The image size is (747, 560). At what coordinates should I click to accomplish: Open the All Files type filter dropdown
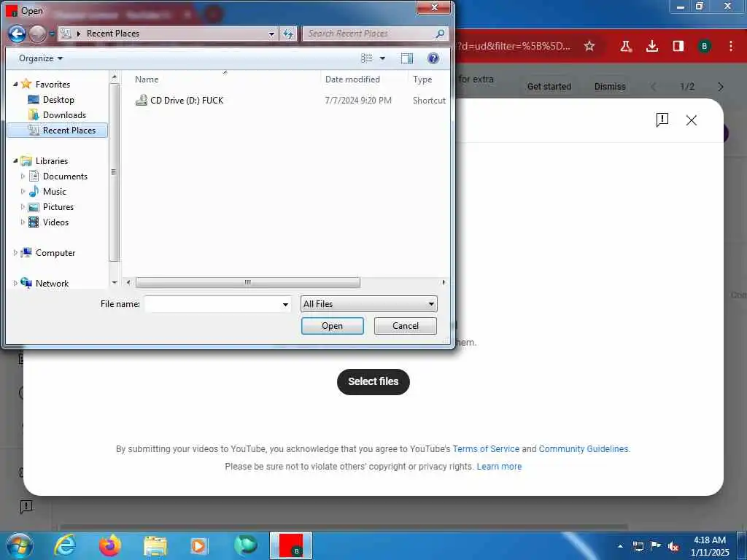click(x=368, y=304)
